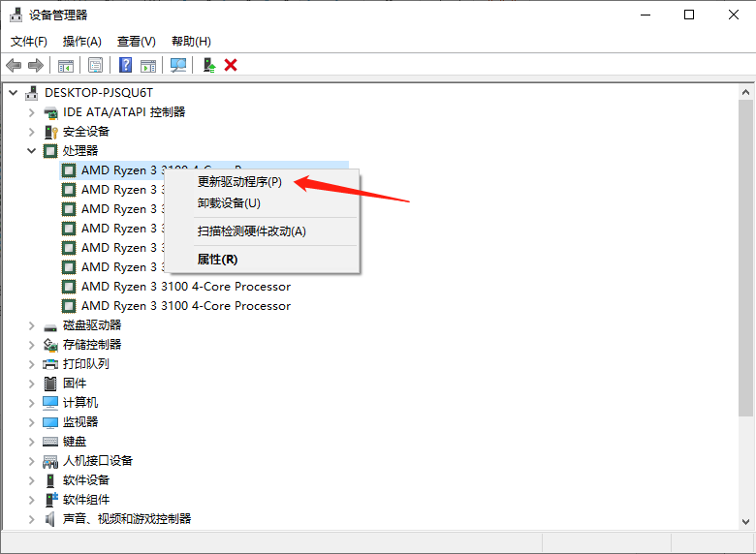Click the Forward arrow toolbar icon
This screenshot has width=756, height=554.
tap(36, 65)
